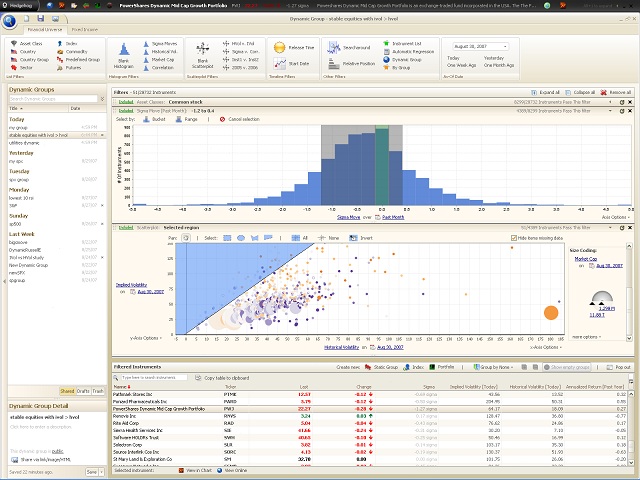Screen dimensions: 640x480
Task: Add an Asset Class list filter
Action: 27,43
